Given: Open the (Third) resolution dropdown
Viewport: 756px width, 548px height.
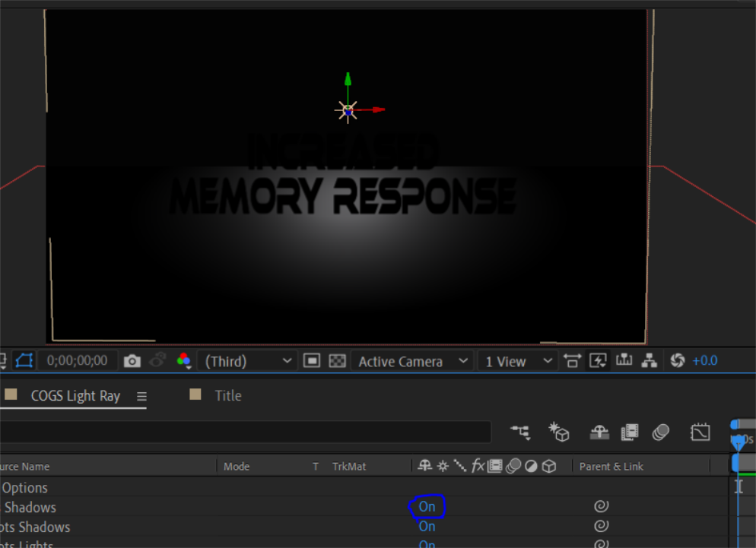Looking at the screenshot, I should (x=246, y=360).
